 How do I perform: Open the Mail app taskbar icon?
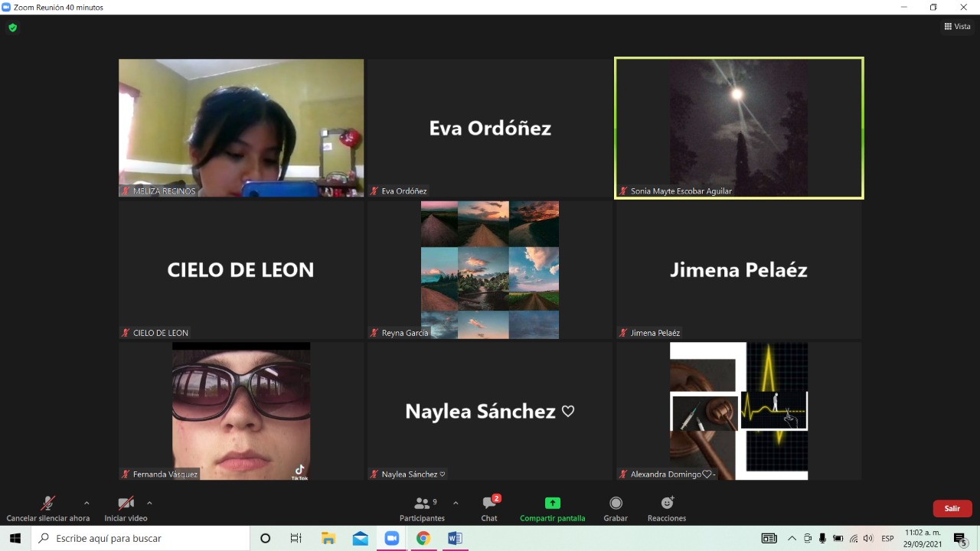[x=360, y=539]
